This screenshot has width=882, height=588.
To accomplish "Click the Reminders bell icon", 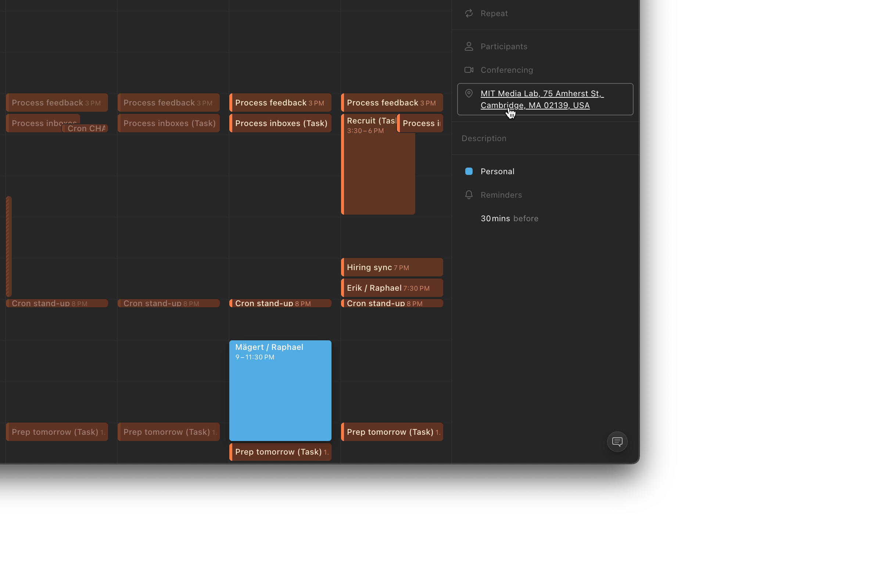I will [x=469, y=194].
